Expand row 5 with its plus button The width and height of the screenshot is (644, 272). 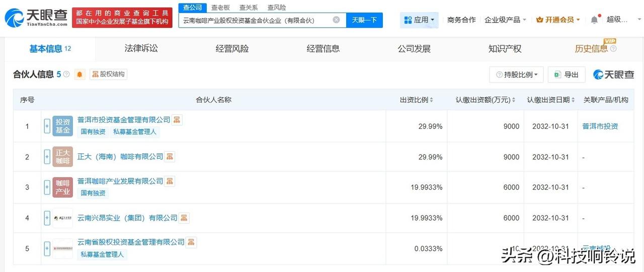tap(47, 248)
